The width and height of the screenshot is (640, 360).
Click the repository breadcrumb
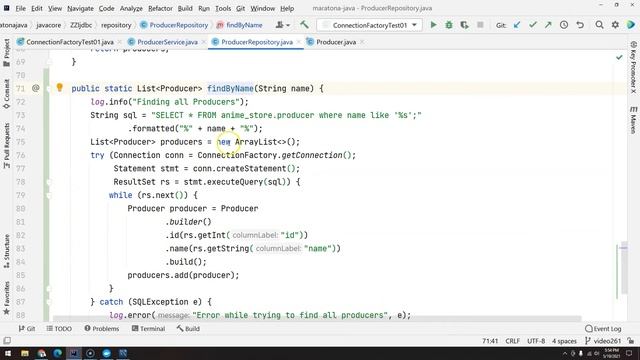(x=116, y=25)
